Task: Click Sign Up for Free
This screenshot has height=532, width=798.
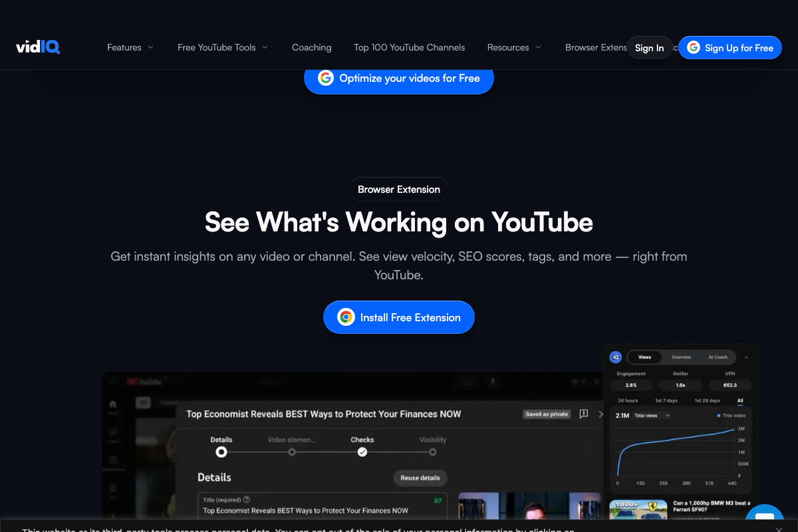Action: click(x=730, y=48)
